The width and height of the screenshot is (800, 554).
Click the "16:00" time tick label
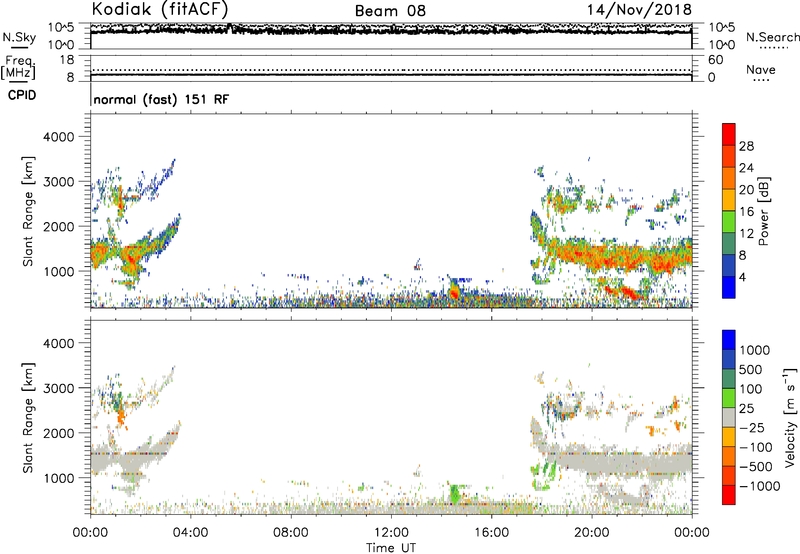pyautogui.click(x=491, y=533)
